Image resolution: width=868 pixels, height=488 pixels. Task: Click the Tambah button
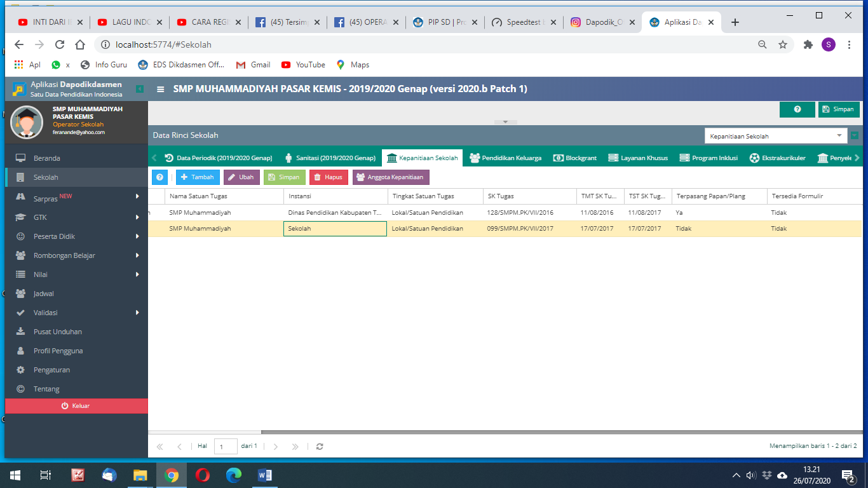(x=198, y=177)
